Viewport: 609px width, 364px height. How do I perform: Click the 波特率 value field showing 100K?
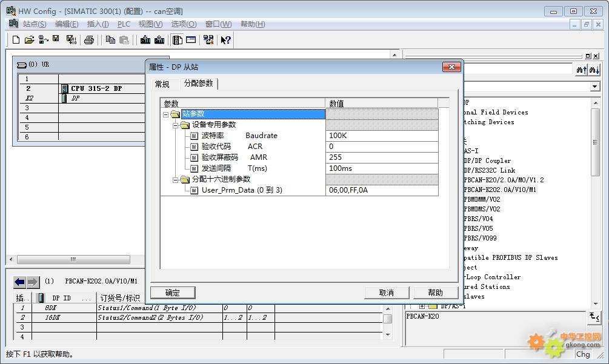382,136
